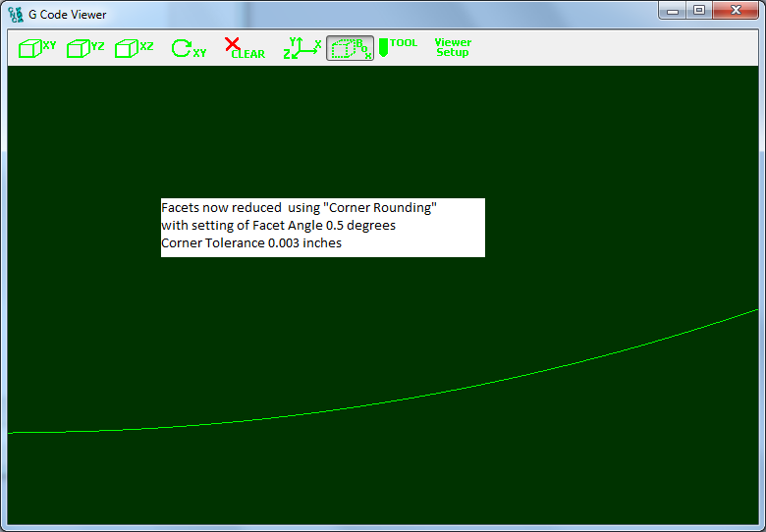The image size is (766, 532).
Task: Toggle the TOOL display icon
Action: pos(398,46)
